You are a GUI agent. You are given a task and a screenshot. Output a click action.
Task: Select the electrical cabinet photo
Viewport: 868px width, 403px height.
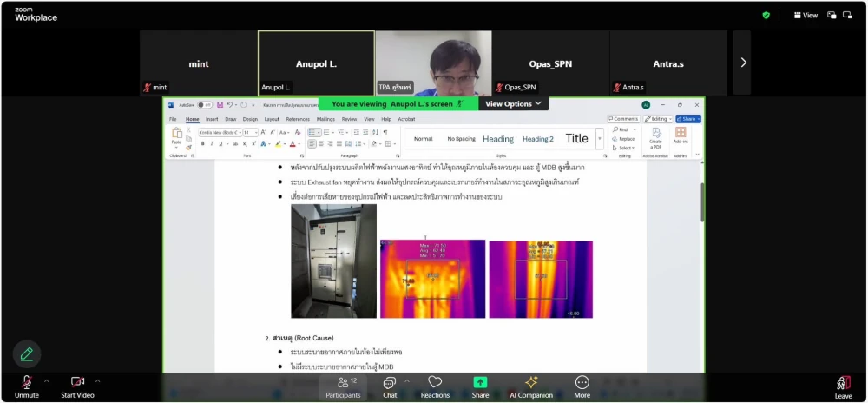[x=334, y=261]
